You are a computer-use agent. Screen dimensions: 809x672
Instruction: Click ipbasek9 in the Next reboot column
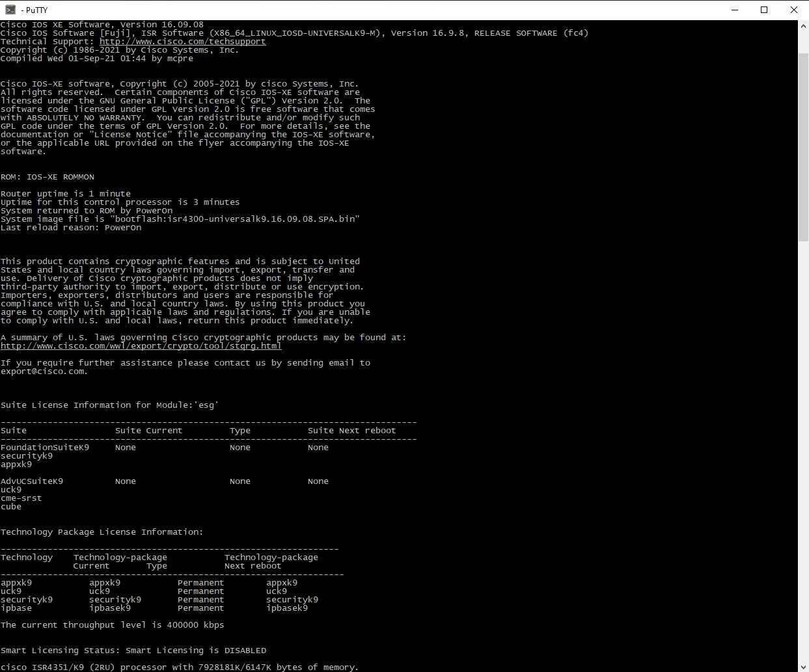click(x=287, y=608)
